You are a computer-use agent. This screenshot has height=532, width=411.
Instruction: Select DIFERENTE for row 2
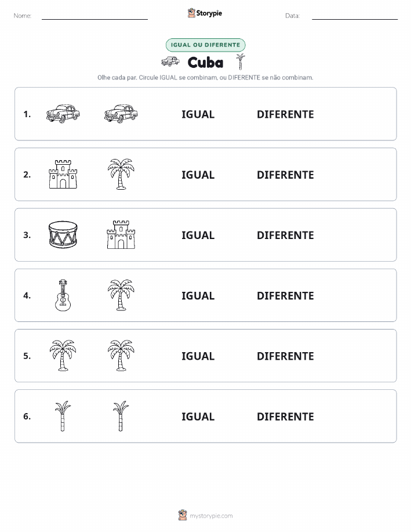pyautogui.click(x=285, y=175)
